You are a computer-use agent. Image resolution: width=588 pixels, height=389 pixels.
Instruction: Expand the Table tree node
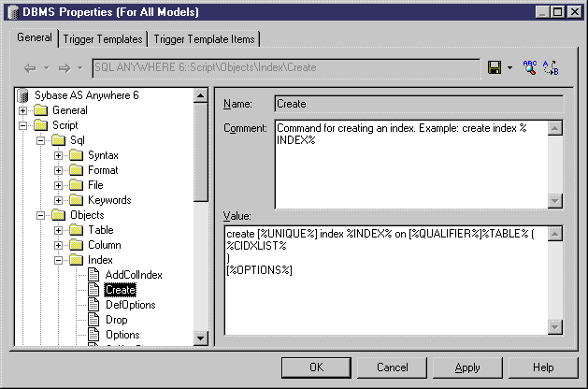click(x=58, y=230)
